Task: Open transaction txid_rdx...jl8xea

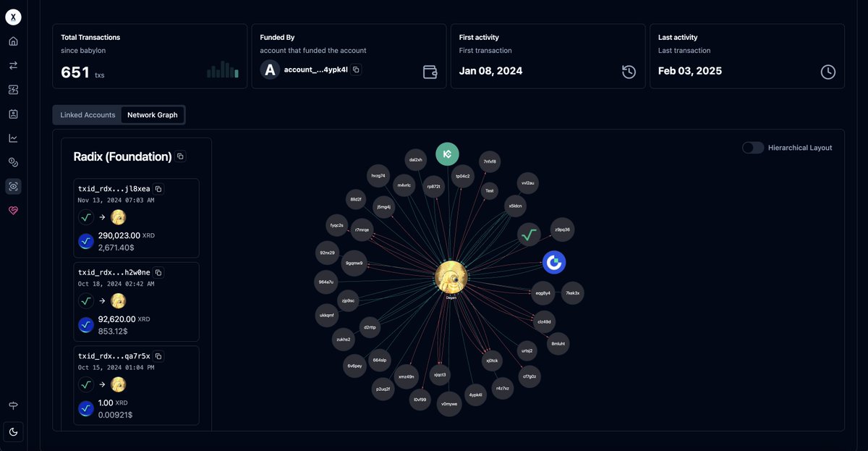Action: pyautogui.click(x=114, y=189)
